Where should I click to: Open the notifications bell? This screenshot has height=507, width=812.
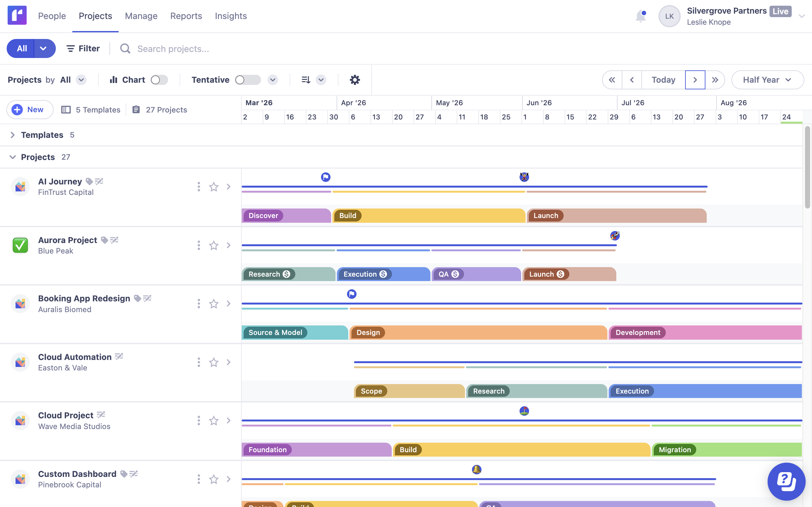coord(640,16)
